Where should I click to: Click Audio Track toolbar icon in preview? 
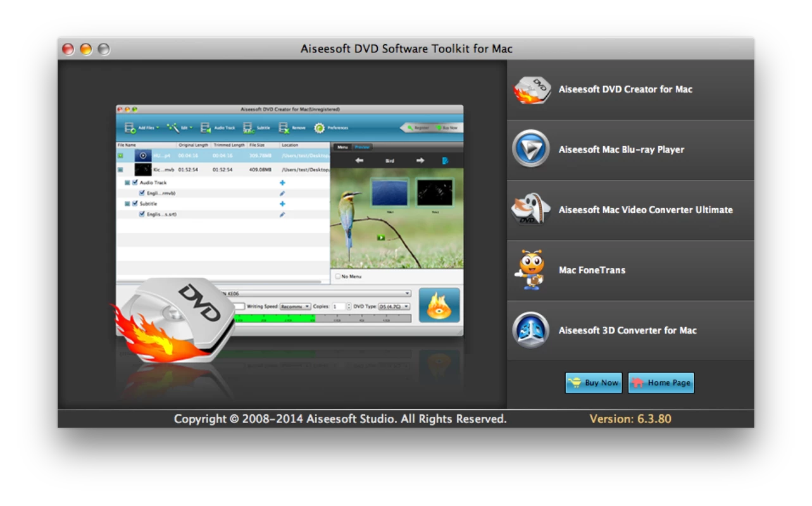(206, 128)
